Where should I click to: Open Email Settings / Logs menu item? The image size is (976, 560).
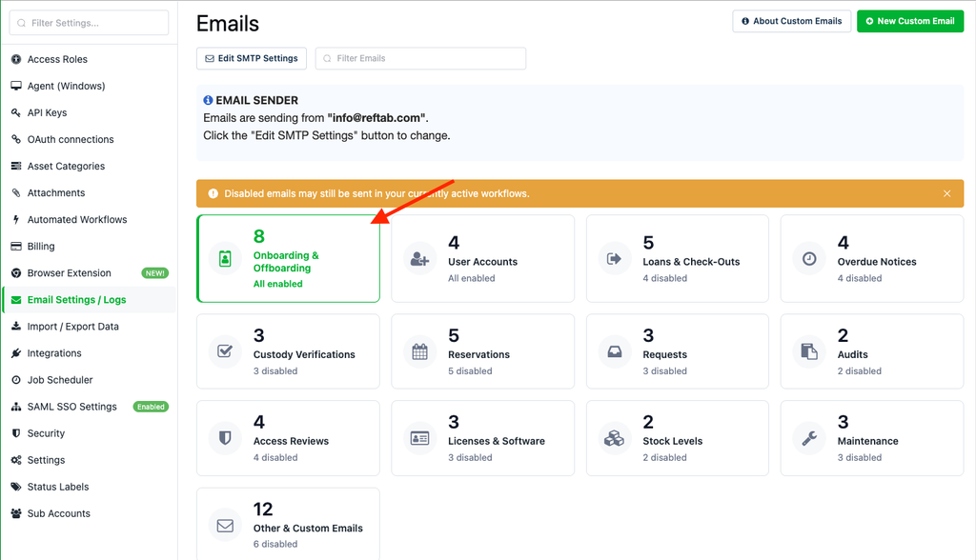[x=90, y=300]
